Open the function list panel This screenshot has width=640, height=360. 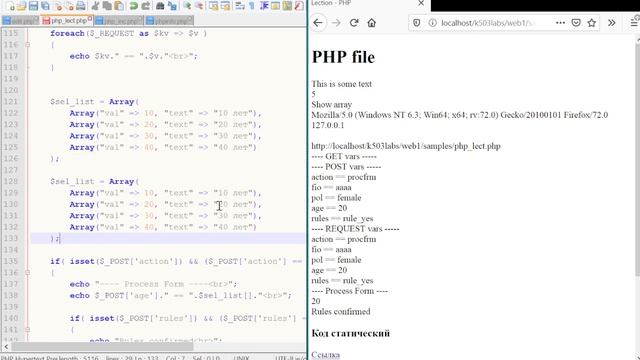tap(299, 6)
